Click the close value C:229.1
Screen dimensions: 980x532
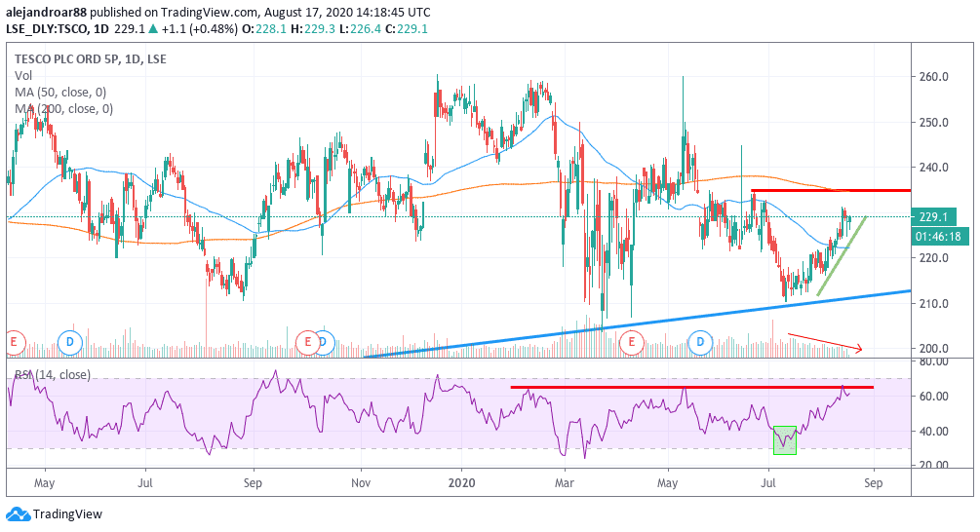pyautogui.click(x=407, y=28)
